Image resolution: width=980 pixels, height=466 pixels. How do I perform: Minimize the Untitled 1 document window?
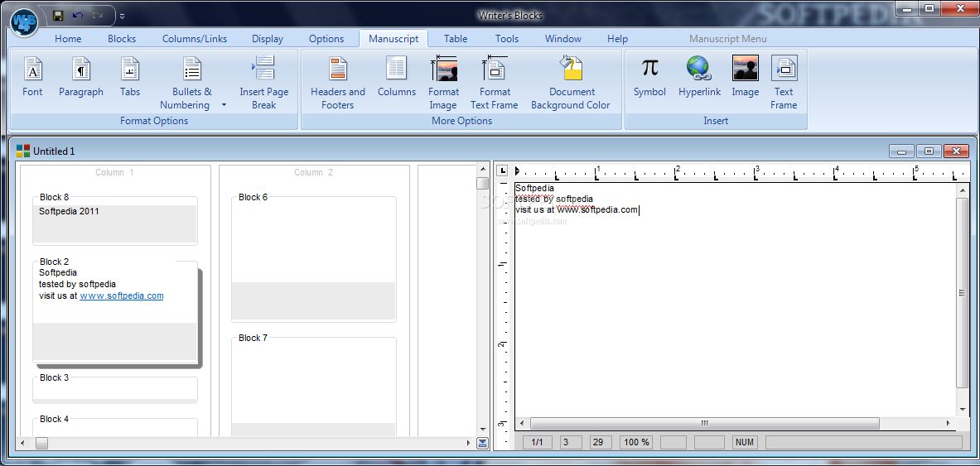point(902,151)
